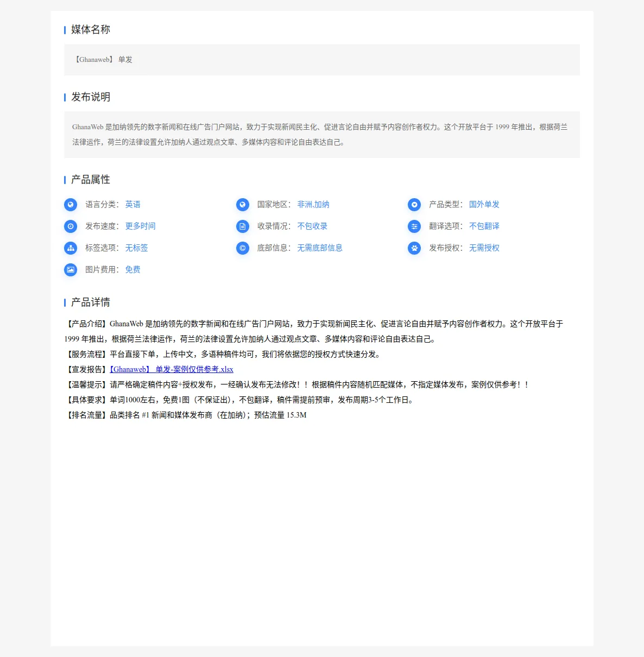This screenshot has height=657, width=644.
Task: Click the grey 发布说明 description box
Action: [x=322, y=135]
